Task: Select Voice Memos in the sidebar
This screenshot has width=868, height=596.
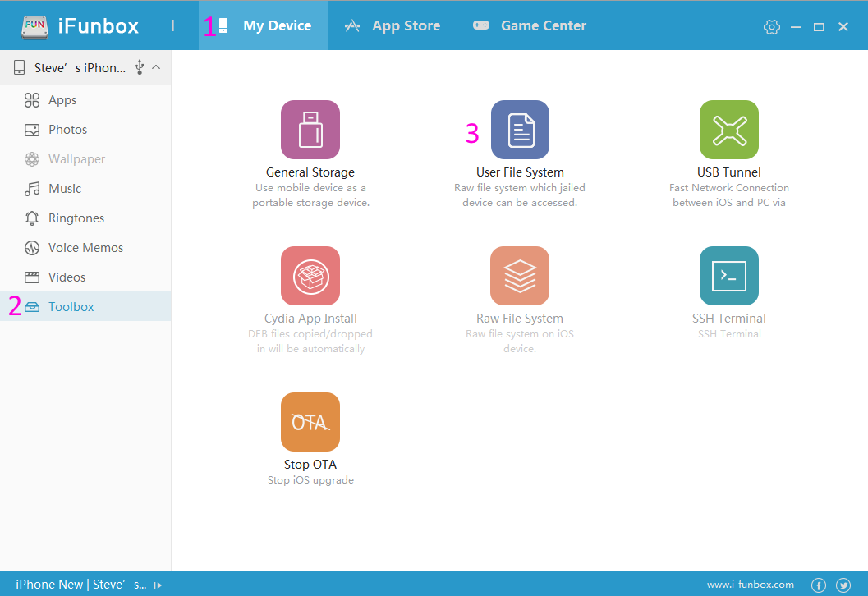Action: [85, 247]
